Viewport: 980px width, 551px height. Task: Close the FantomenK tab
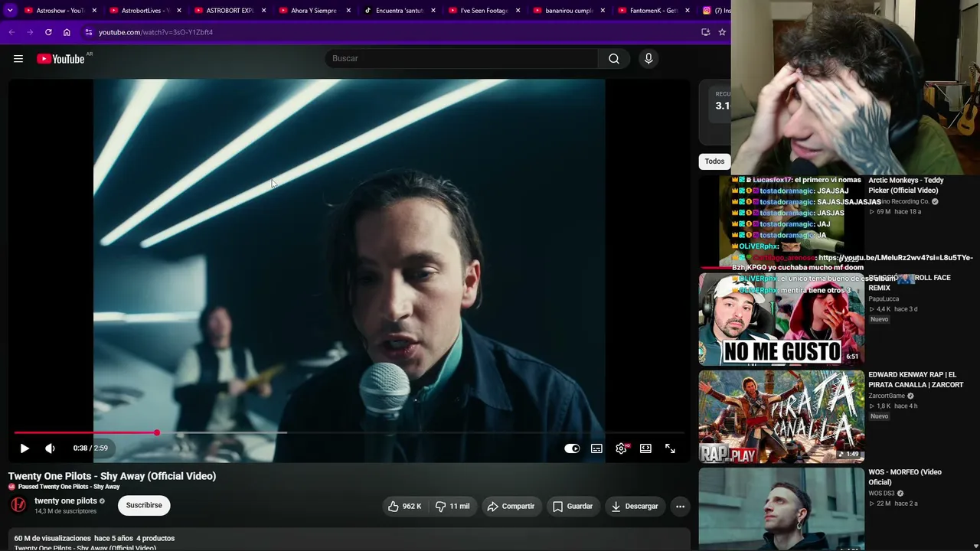pyautogui.click(x=687, y=11)
